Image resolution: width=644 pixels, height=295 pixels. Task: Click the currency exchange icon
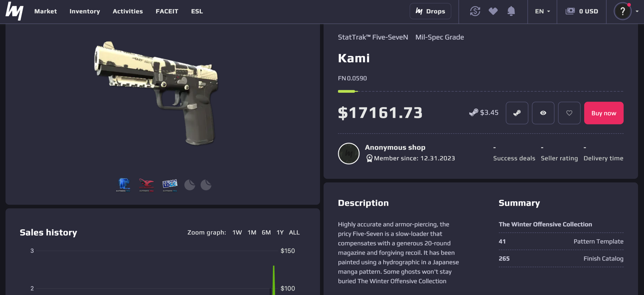tap(475, 11)
